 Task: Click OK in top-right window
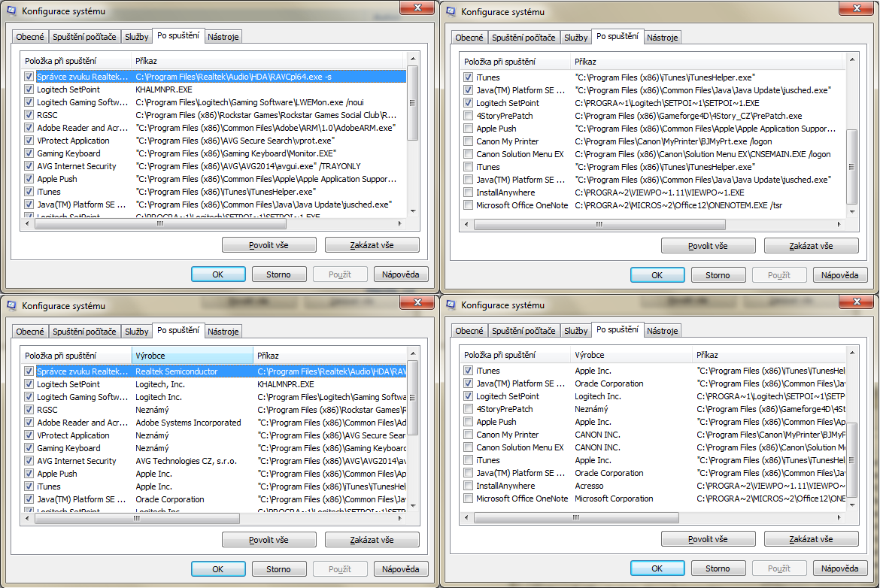click(657, 275)
